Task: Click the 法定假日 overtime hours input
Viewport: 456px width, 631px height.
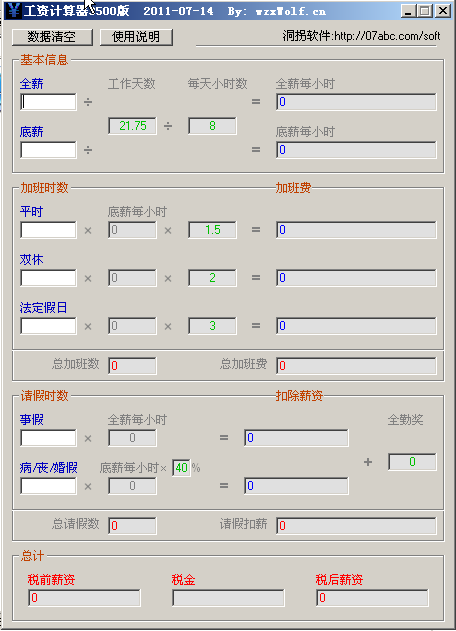Action: [x=48, y=326]
